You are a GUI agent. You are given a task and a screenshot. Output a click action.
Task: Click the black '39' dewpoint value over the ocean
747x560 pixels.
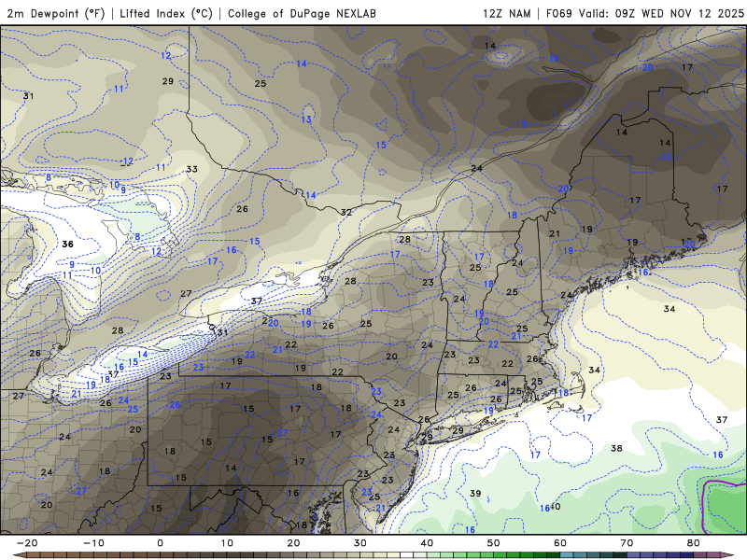[x=475, y=494]
